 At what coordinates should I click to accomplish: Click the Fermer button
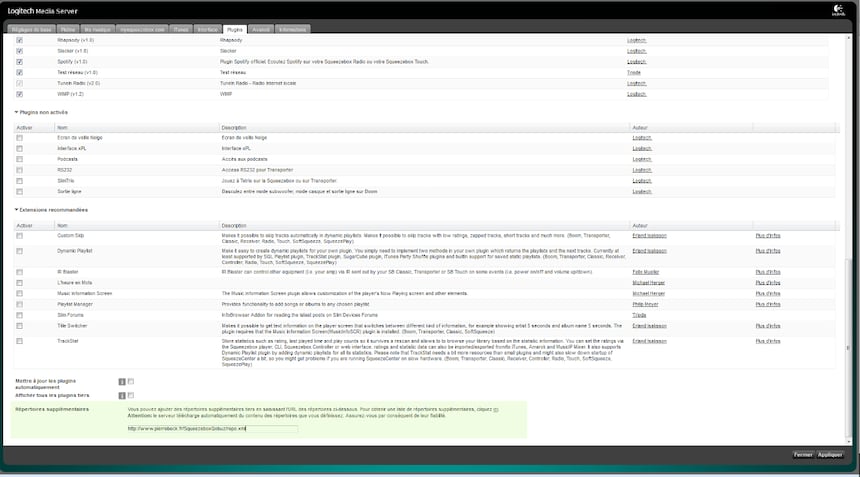point(803,455)
